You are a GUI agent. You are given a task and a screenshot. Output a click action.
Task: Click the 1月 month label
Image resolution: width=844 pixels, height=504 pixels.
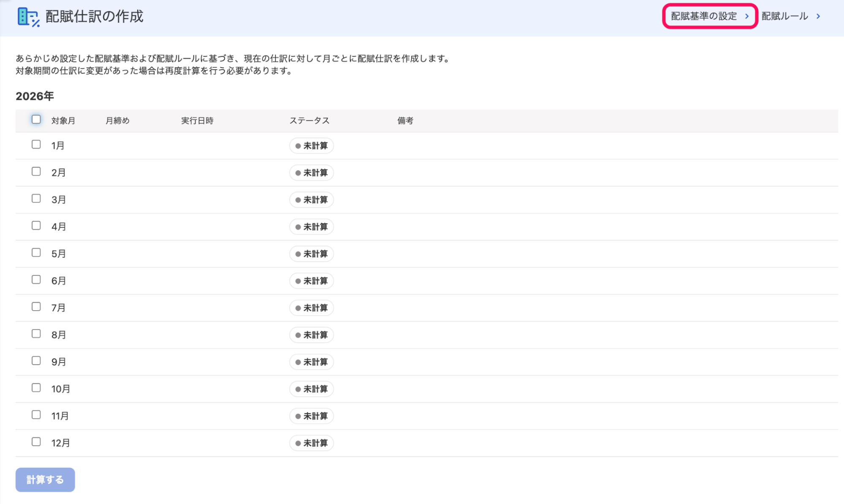click(58, 146)
